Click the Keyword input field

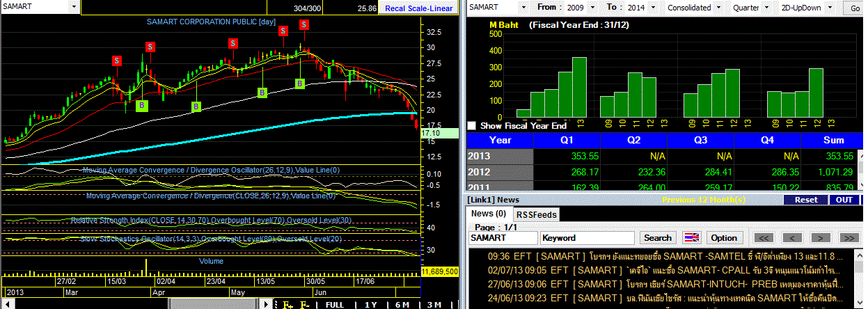(x=587, y=238)
